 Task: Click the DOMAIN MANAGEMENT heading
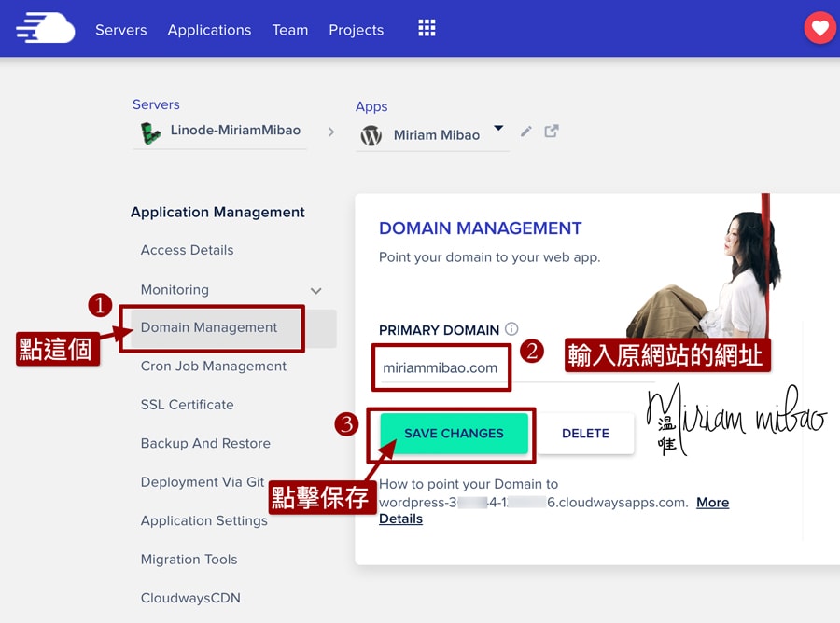coord(480,228)
